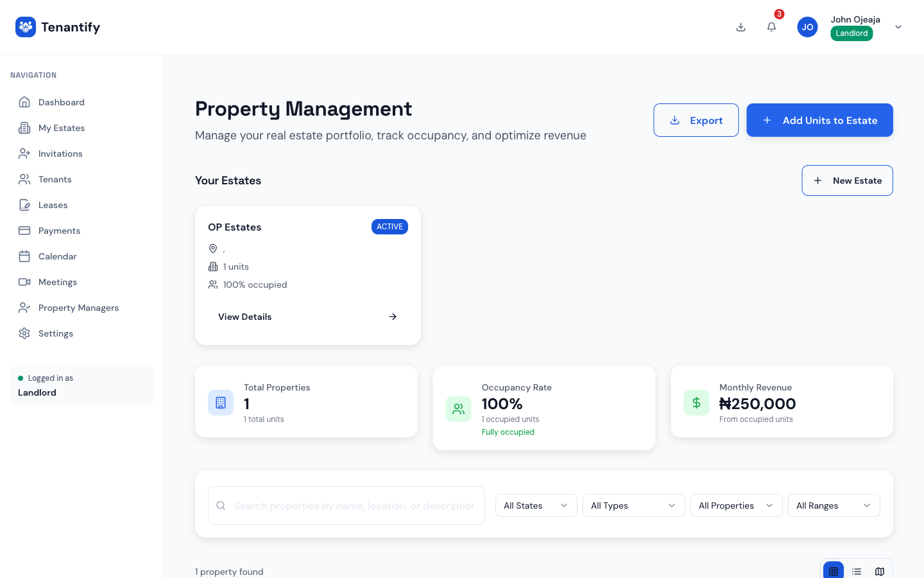
Task: Expand the John Ojeaja account menu chevron
Action: coord(898,27)
